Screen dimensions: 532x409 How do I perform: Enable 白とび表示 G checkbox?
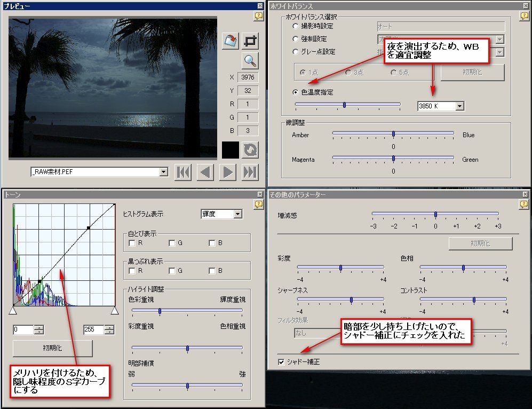(x=172, y=243)
